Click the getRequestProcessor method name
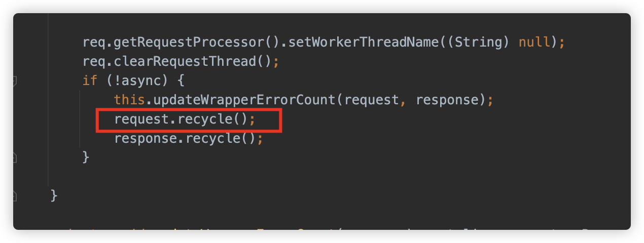The width and height of the screenshot is (644, 243). (189, 42)
